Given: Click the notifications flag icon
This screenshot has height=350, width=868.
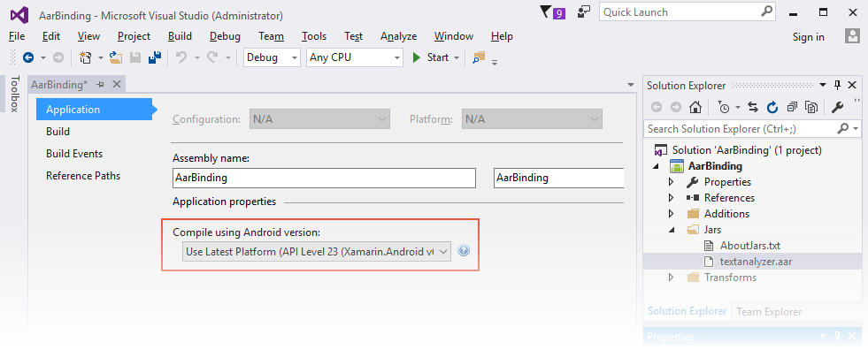Looking at the screenshot, I should point(546,12).
